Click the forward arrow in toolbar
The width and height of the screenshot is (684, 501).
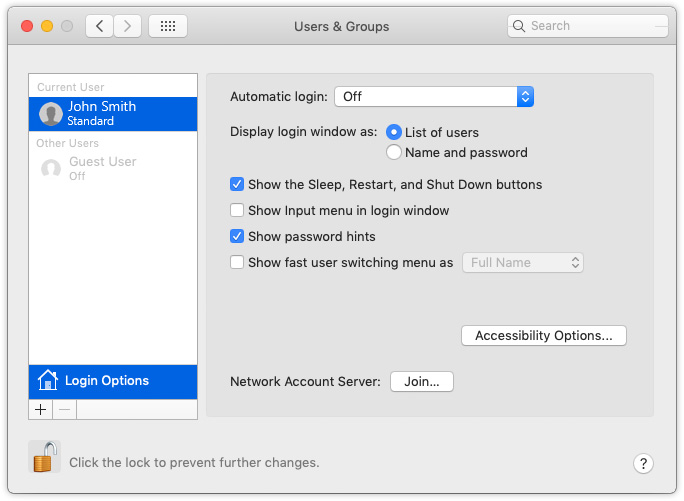127,26
